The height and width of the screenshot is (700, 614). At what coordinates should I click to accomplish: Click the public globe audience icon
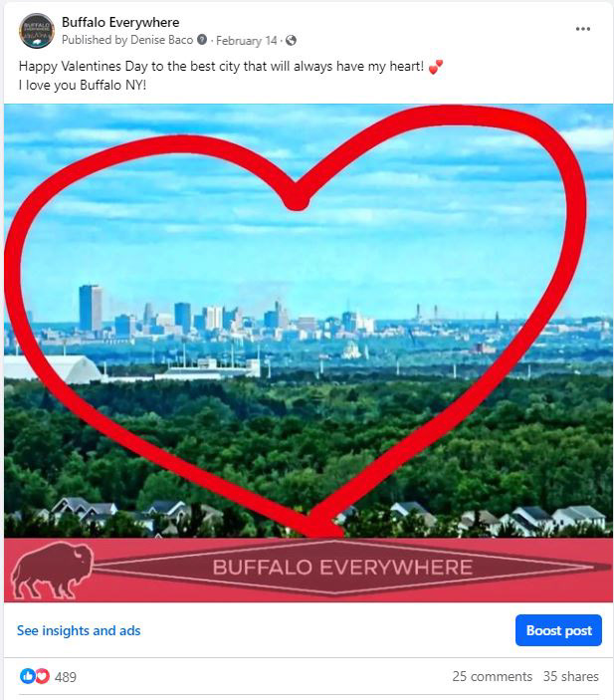291,41
